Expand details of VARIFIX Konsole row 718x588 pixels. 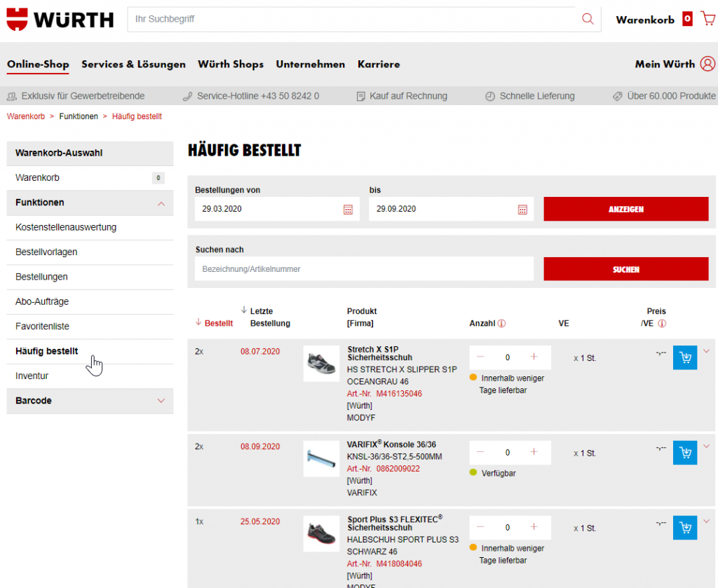[707, 446]
